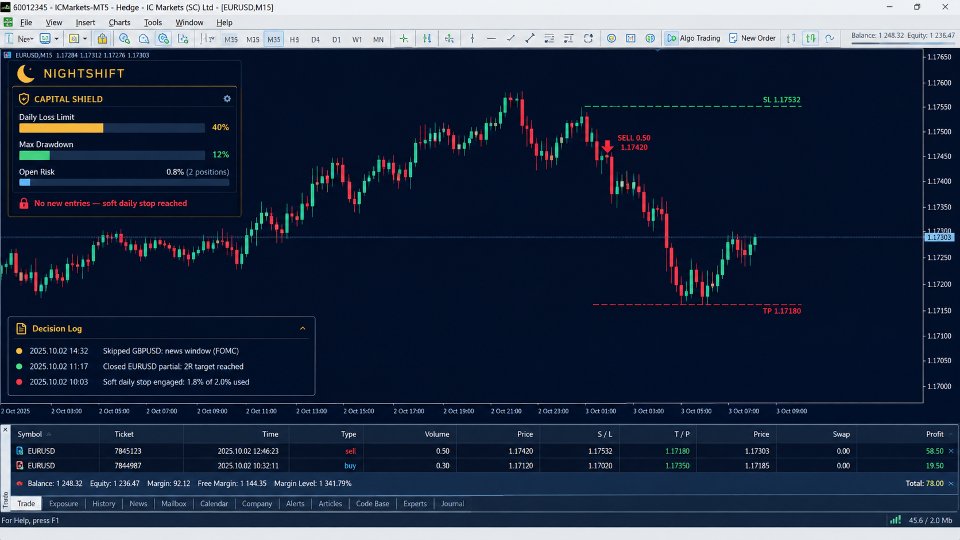Click the SELL 0.50 trade arrow marker

[x=607, y=146]
